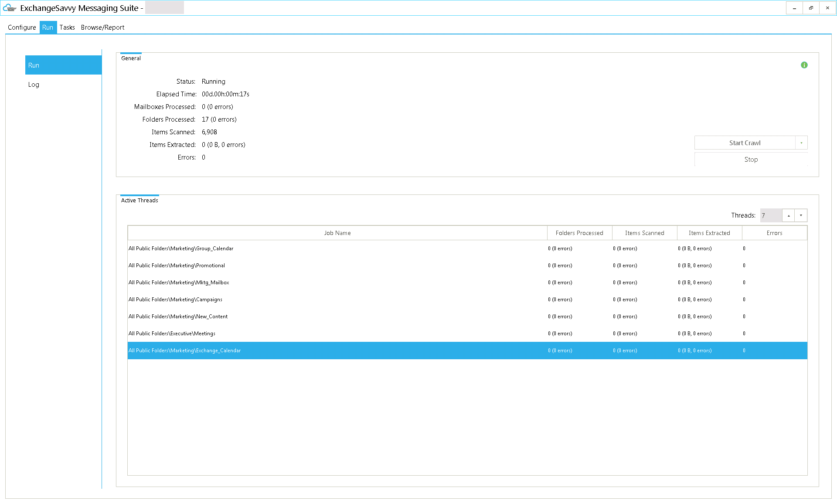
Task: Select the Marketing\Promotional thread row
Action: (467, 266)
